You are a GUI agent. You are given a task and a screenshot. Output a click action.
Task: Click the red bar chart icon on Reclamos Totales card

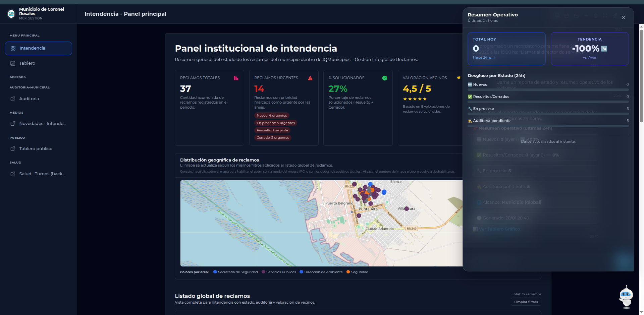(236, 78)
